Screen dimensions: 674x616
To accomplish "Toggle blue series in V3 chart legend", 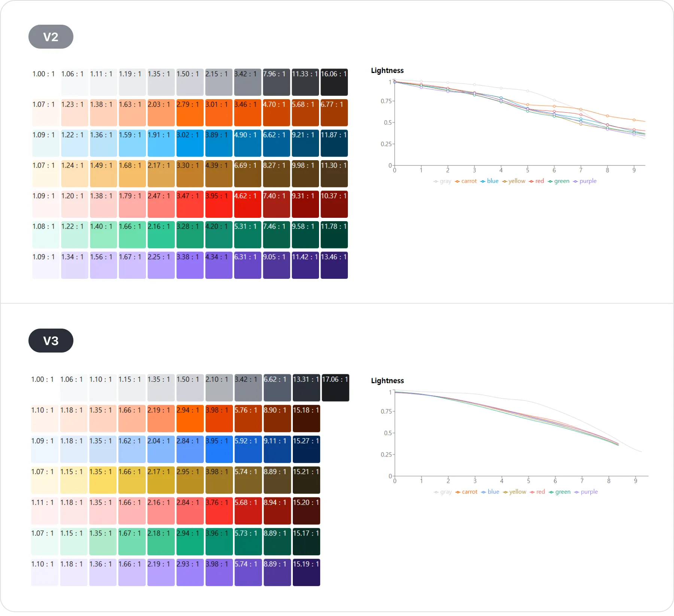I will click(490, 492).
